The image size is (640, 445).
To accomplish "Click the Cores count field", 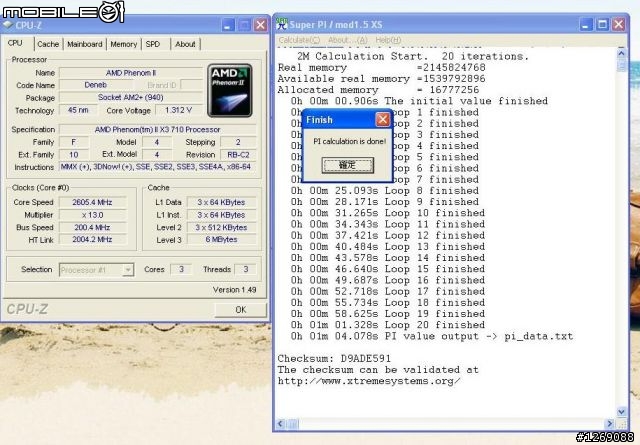I will [181, 269].
